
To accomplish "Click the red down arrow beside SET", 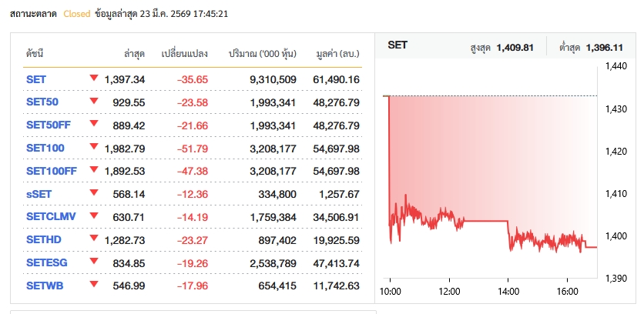I will pos(94,78).
